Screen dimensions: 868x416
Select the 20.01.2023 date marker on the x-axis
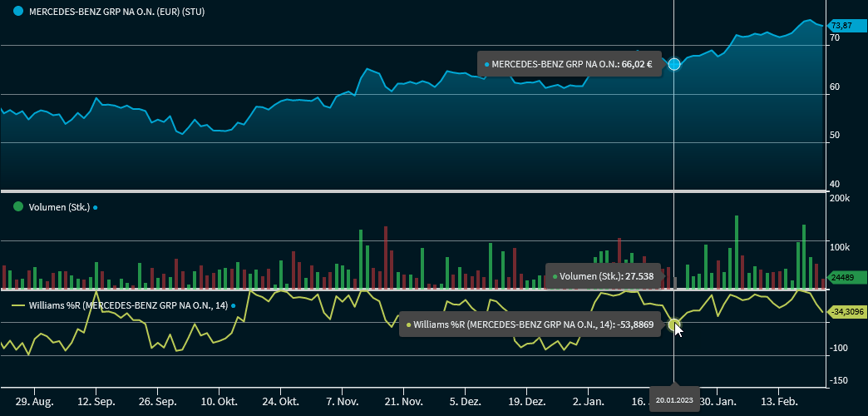point(674,400)
